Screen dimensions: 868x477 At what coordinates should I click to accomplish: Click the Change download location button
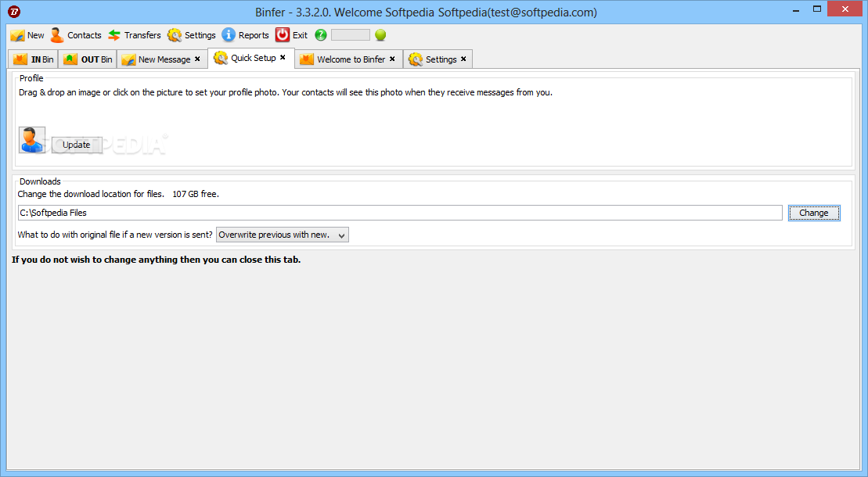(x=814, y=213)
